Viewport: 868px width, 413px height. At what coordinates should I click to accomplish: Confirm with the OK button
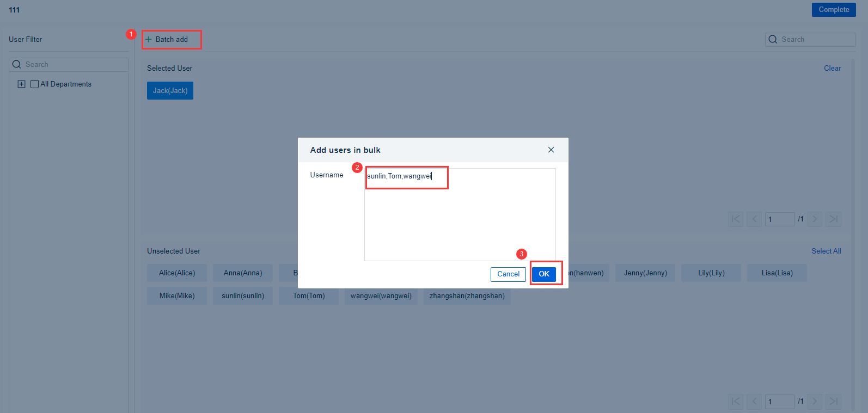click(x=544, y=274)
